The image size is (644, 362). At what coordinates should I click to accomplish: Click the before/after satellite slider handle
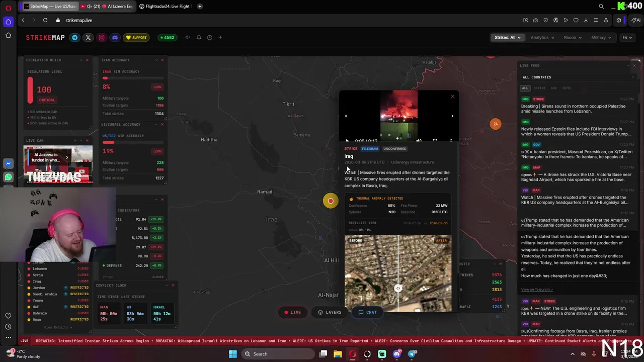coord(398,288)
